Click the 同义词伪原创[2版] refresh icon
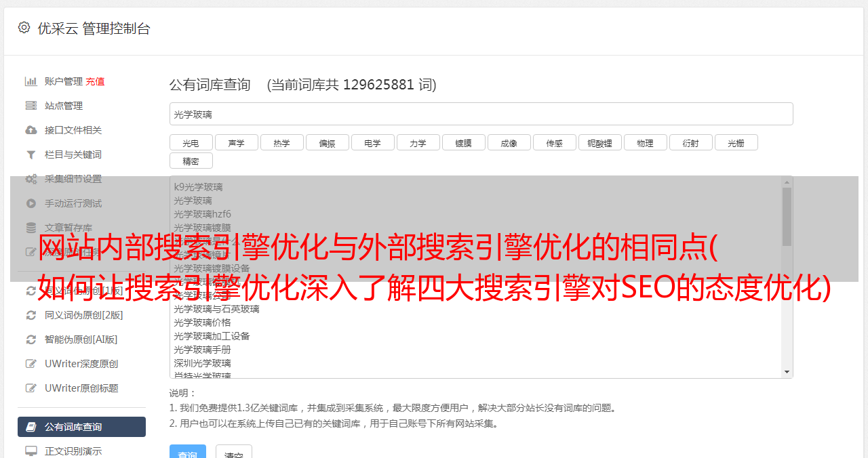 31,315
